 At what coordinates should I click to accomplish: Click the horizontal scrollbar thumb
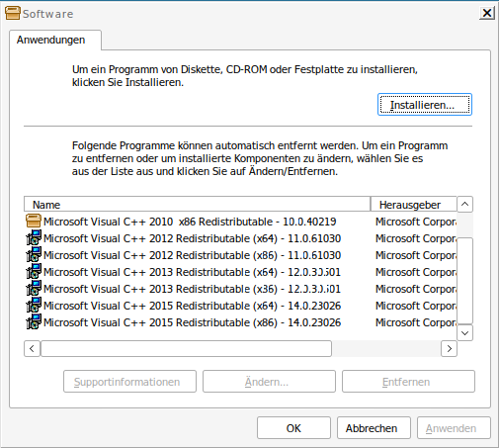coord(186,348)
